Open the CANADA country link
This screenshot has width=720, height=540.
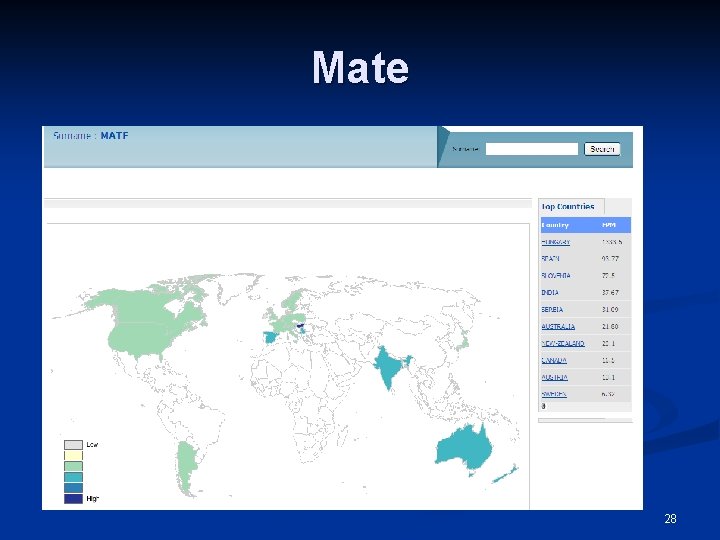coord(554,360)
